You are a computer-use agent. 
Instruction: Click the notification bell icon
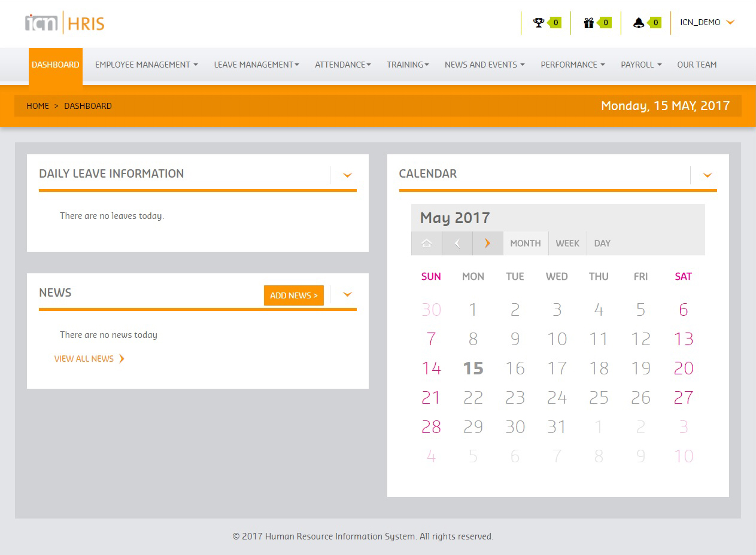(639, 23)
